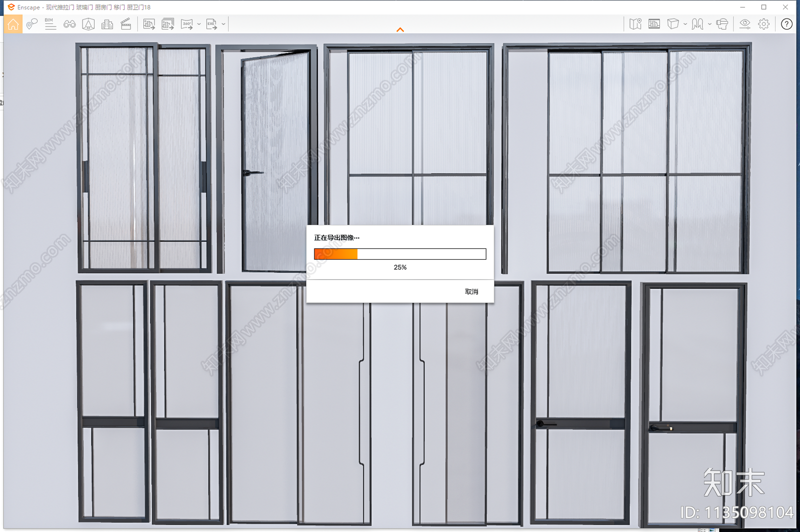
Task: Click the Enscape logo in title bar
Action: [11, 7]
